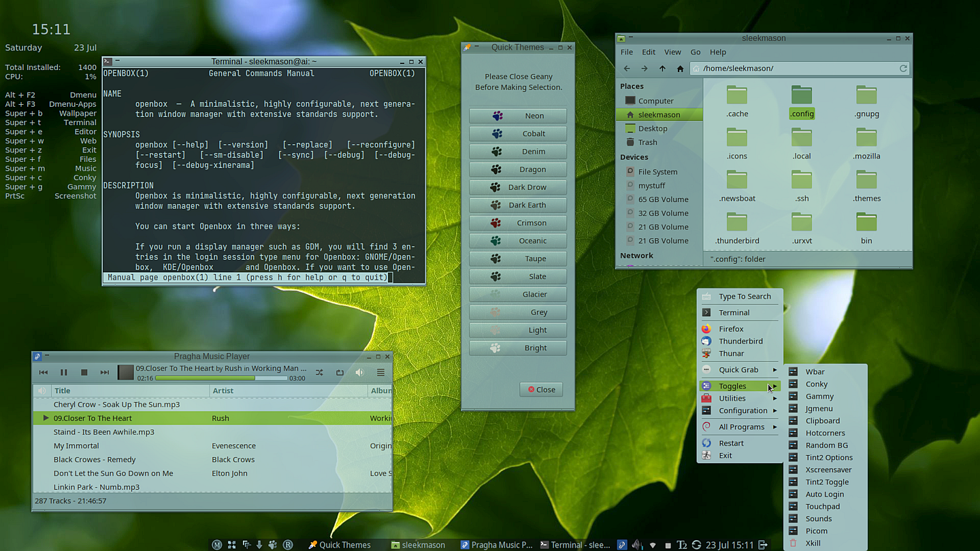Open the Go menu in Thunar
The width and height of the screenshot is (980, 551).
click(x=696, y=52)
